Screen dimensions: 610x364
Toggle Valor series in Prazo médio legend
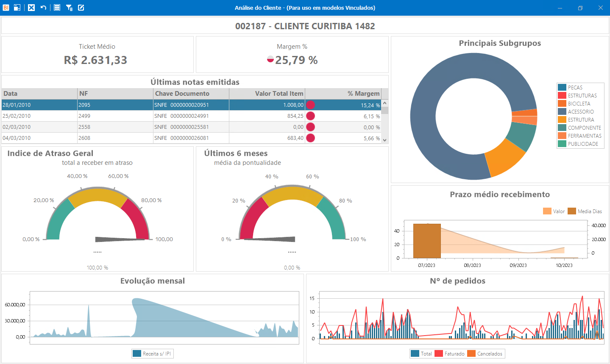pos(554,211)
